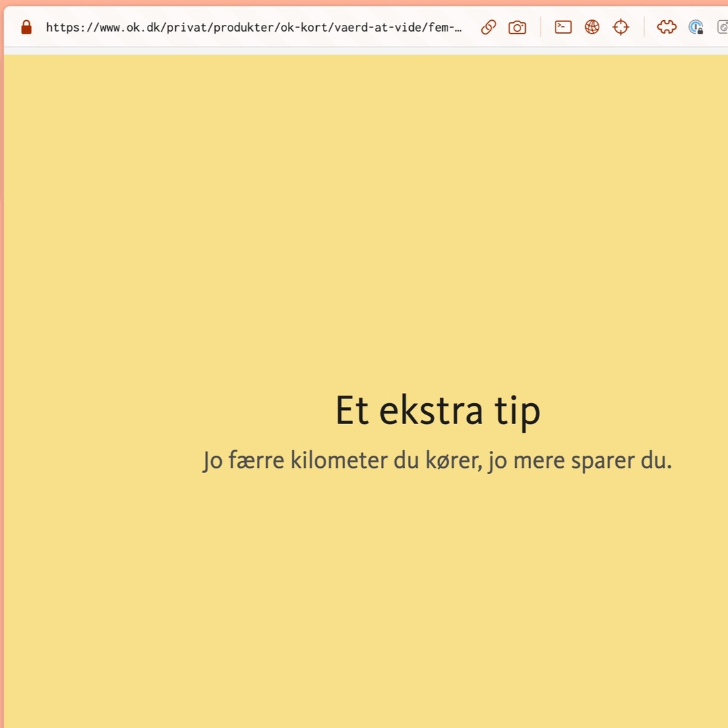The width and height of the screenshot is (728, 728).
Task: Open the terminal console icon
Action: click(563, 28)
